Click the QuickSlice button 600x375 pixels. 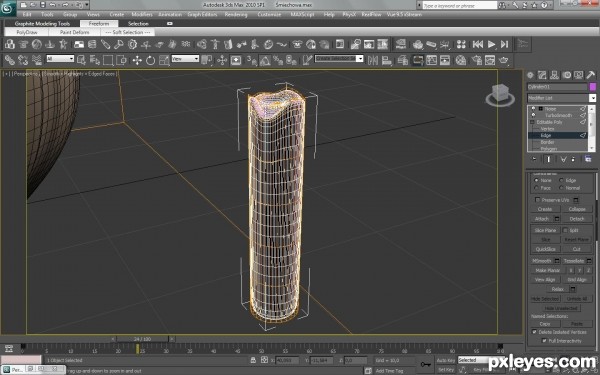click(545, 249)
